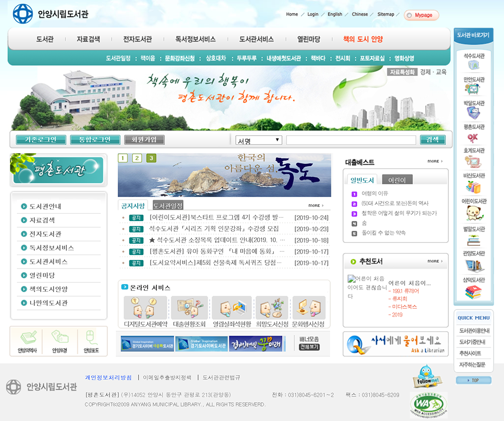Image resolution: width=504 pixels, height=421 pixels.
Task: Click the 대출현황조회 service icon
Action: click(x=189, y=308)
